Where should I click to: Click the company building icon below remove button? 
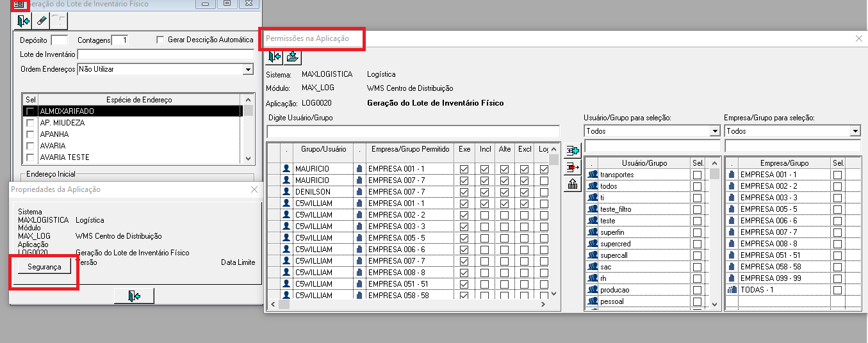(x=572, y=184)
